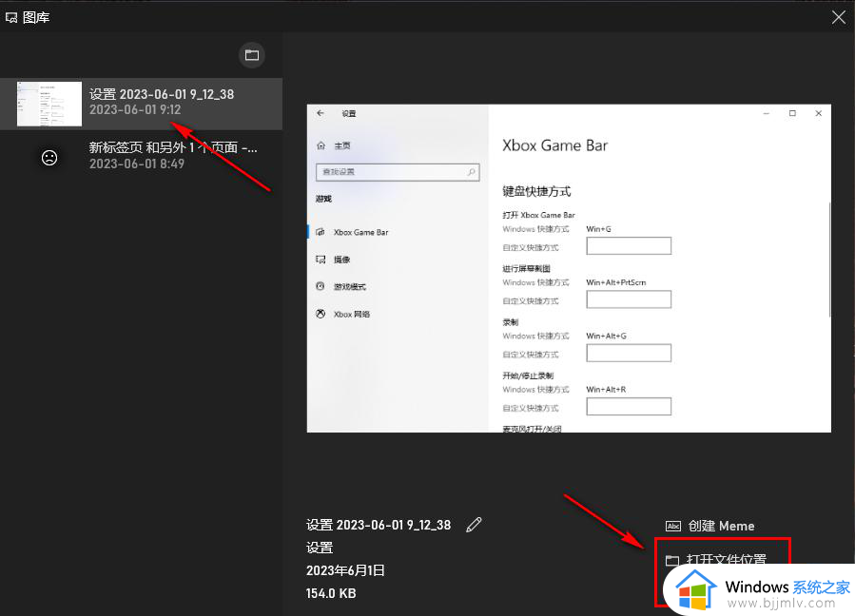855x616 pixels.
Task: Click the 图库 gallery title icon
Action: [x=10, y=18]
